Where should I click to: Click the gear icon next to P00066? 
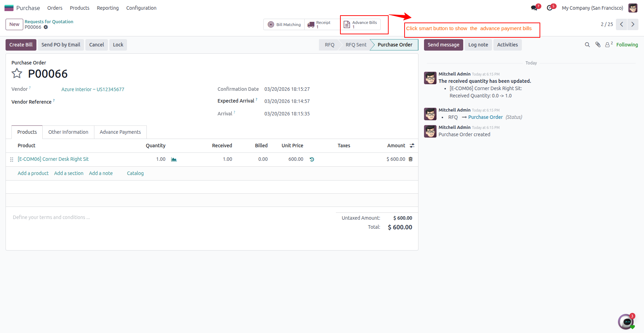(x=46, y=27)
